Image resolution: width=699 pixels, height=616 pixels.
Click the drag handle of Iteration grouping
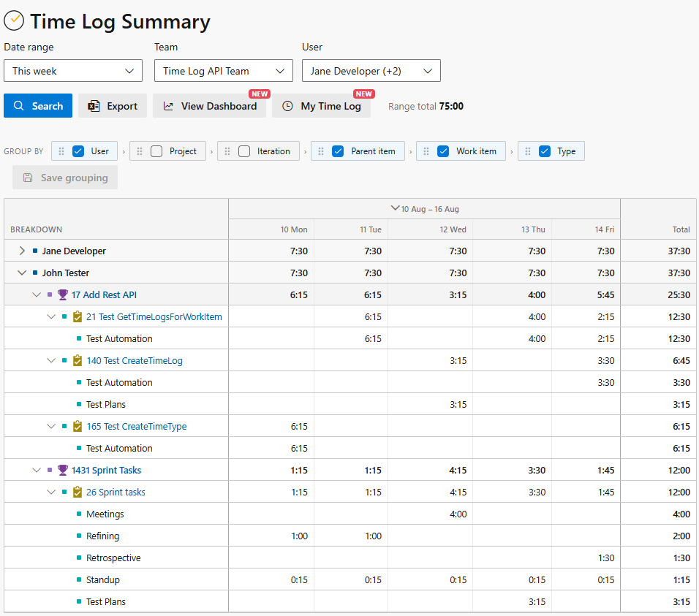pyautogui.click(x=227, y=151)
